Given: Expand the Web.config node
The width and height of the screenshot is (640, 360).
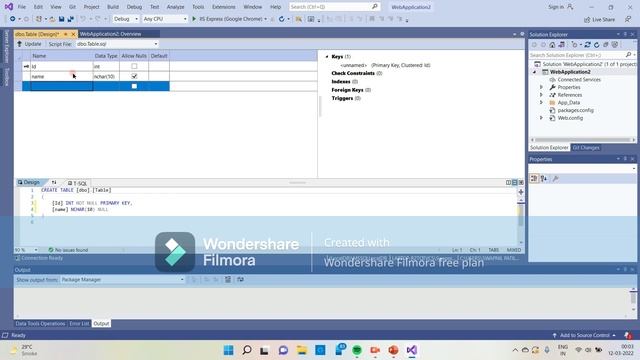Looking at the screenshot, I should (541, 118).
